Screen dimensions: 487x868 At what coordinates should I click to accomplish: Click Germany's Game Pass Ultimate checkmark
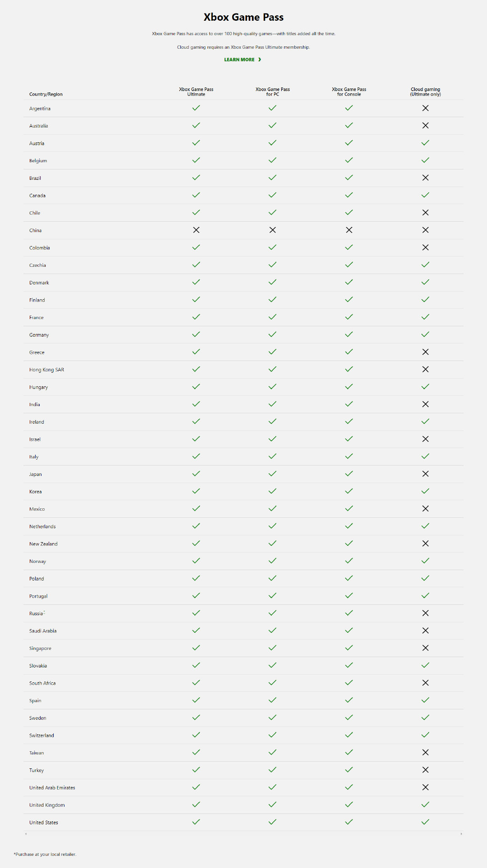click(196, 334)
